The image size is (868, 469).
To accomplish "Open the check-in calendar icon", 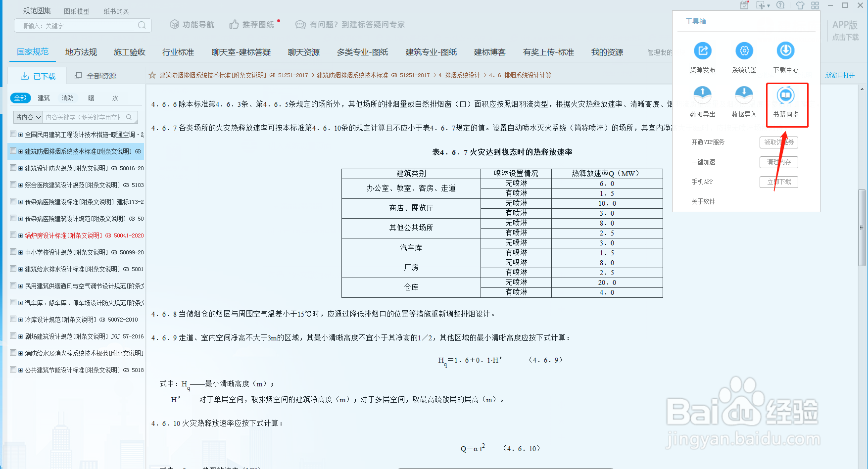I will click(744, 5).
